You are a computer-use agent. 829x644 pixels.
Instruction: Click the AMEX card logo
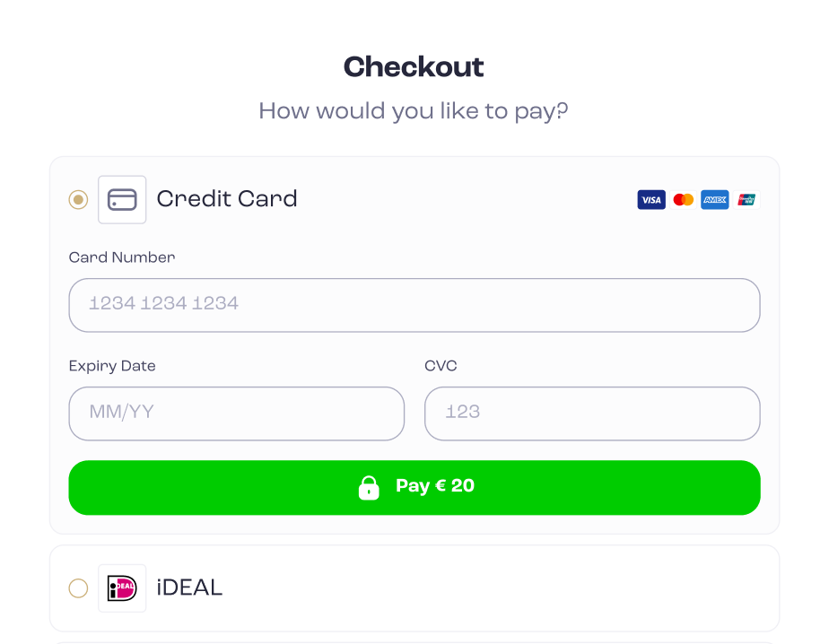point(715,200)
